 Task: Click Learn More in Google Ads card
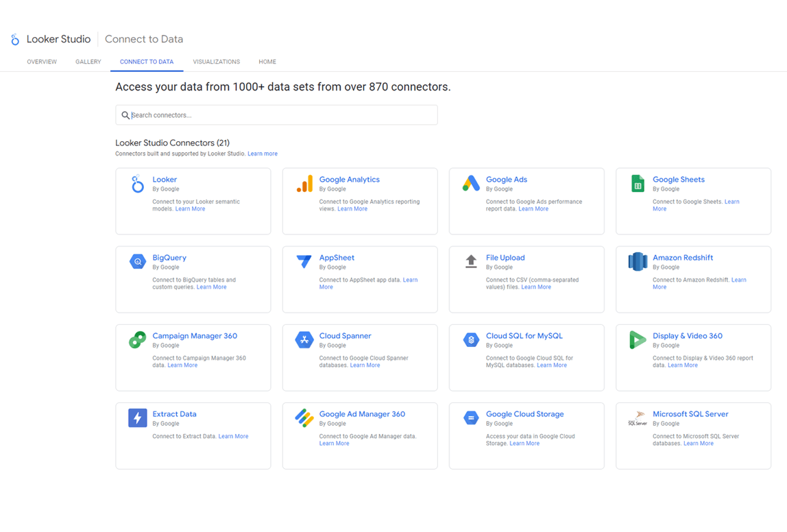[533, 209]
